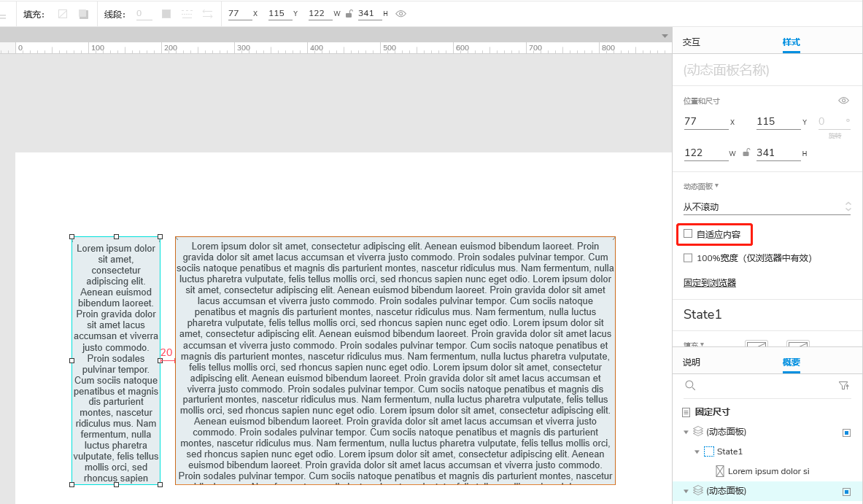863x504 pixels.
Task: Open the dropdown arrow at ruler's right end
Action: click(665, 36)
